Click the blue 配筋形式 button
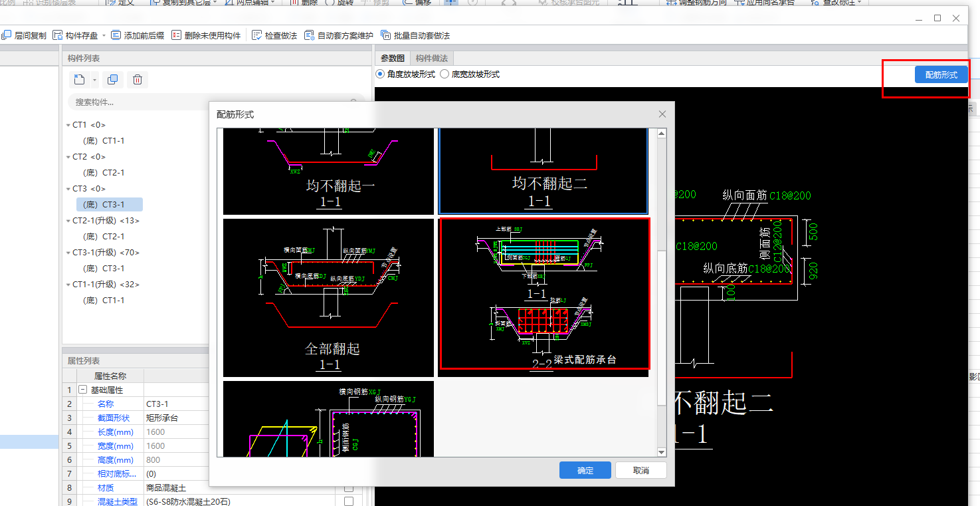Viewport: 980px width, 506px height. tap(941, 75)
